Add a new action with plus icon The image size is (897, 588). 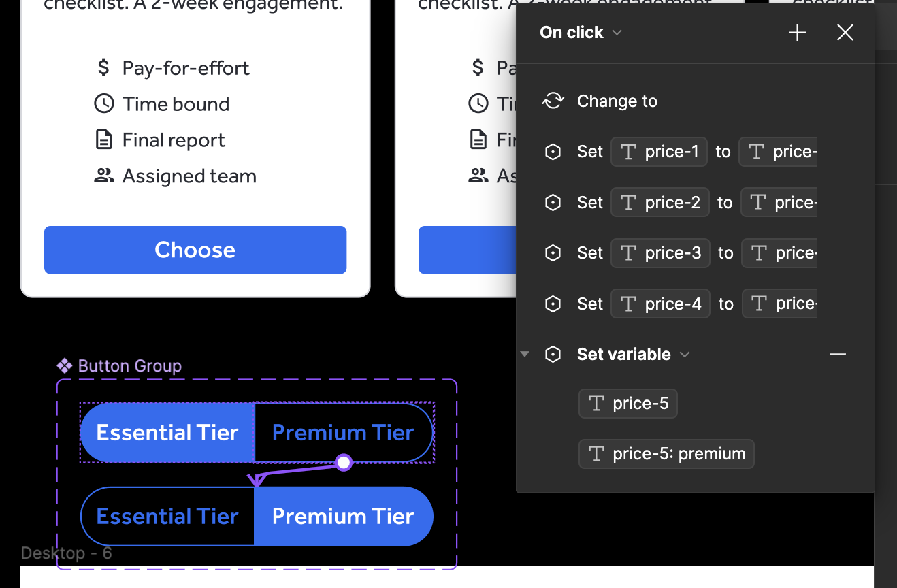(797, 33)
